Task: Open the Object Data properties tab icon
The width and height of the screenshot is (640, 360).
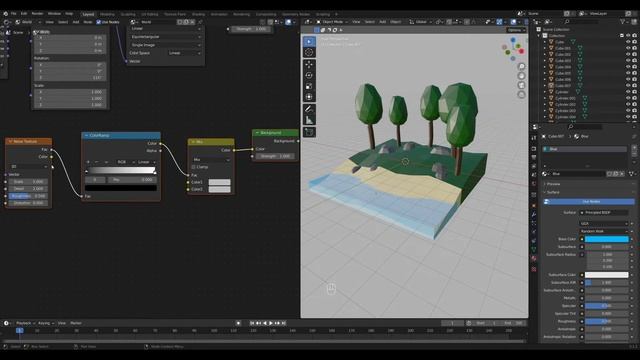Action: [x=534, y=249]
